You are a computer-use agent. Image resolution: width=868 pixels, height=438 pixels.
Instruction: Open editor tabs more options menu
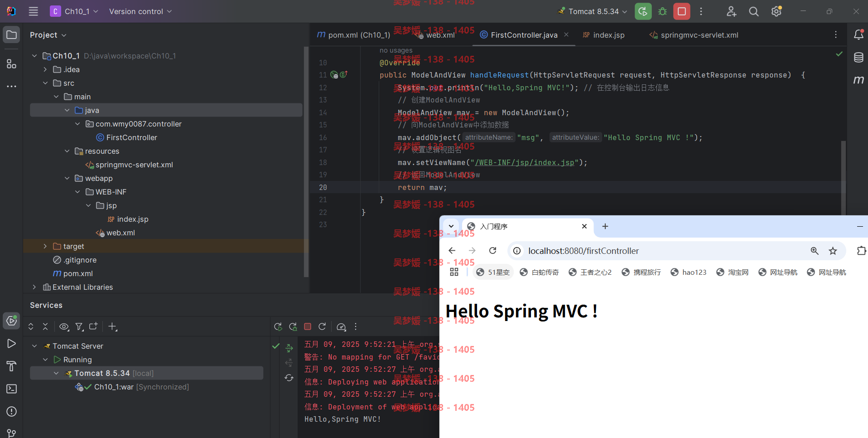(x=836, y=35)
